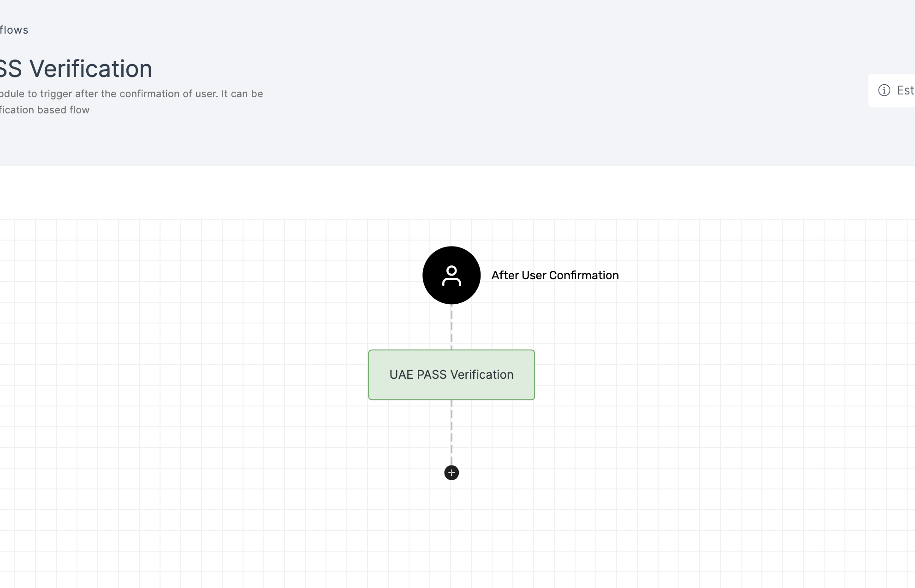Click the user confirmation trigger icon

pyautogui.click(x=451, y=275)
